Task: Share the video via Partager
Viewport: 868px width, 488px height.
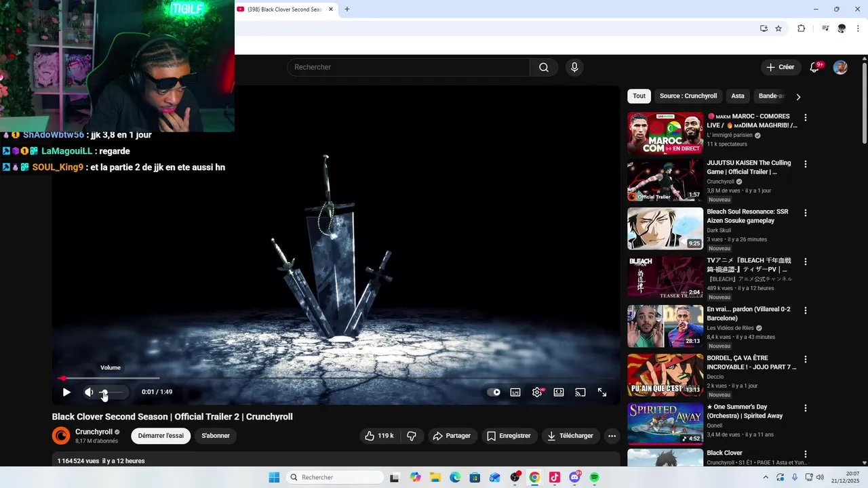Action: [452, 436]
